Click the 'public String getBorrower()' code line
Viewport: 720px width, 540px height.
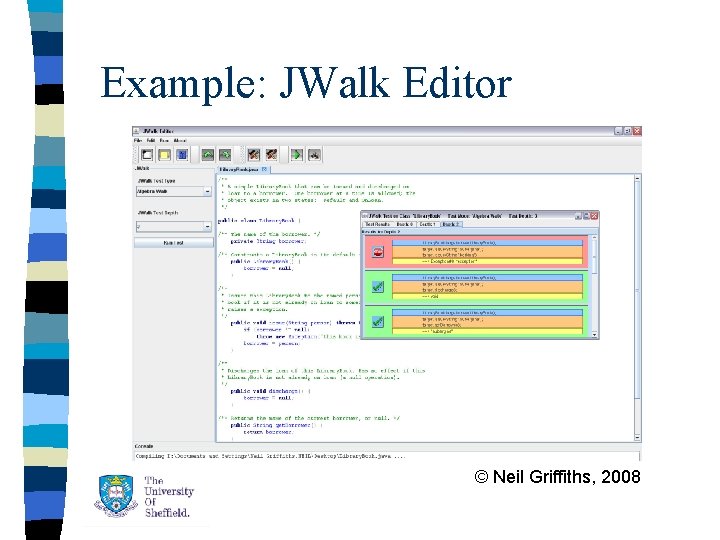pos(276,425)
